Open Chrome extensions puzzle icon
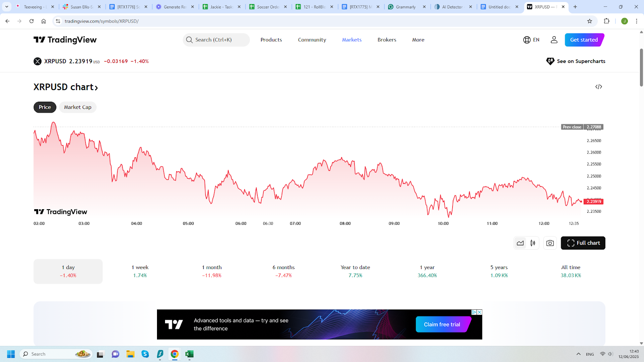644x362 pixels. 607,21
